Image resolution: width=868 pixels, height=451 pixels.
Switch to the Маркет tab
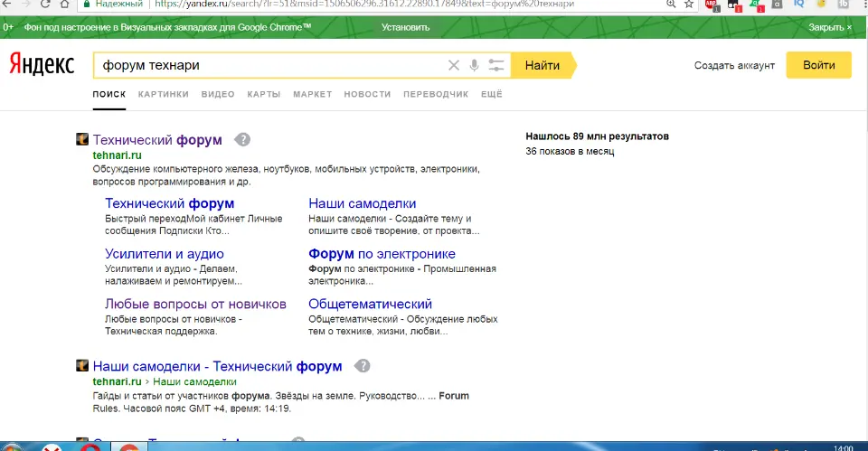click(313, 94)
